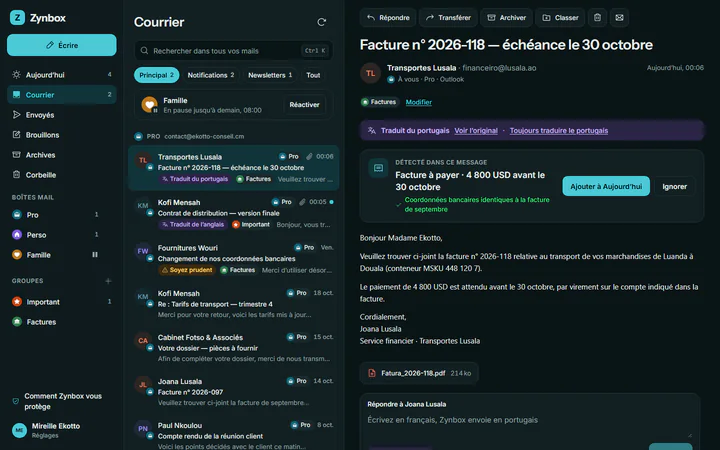Viewport: 720px width, 450px height.
Task: Click the search field Rechercher dans tous vos mails
Action: click(233, 51)
